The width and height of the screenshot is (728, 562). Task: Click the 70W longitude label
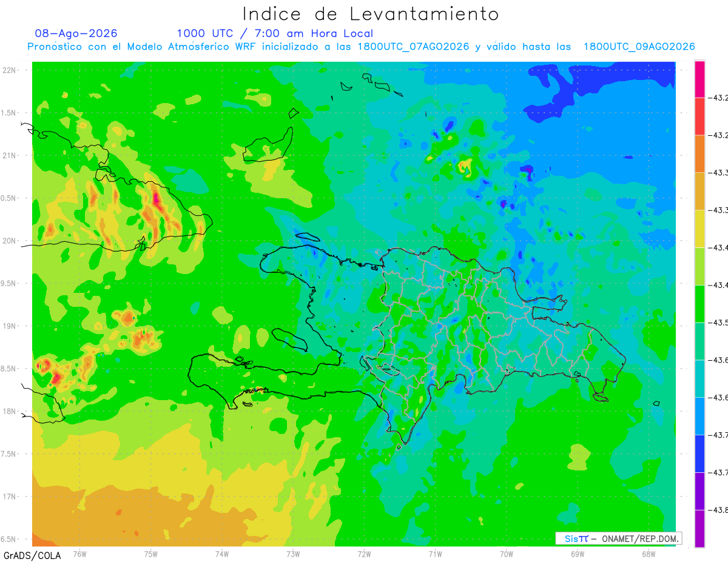click(x=507, y=554)
